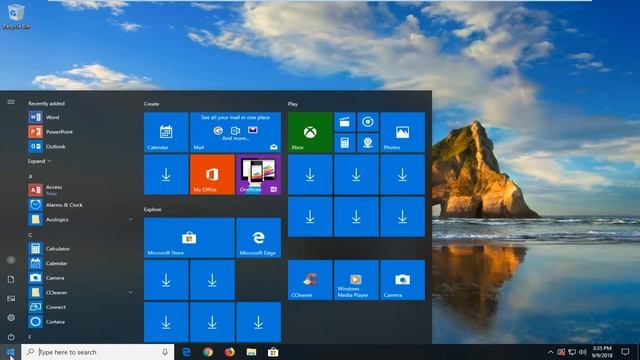The width and height of the screenshot is (640, 360).
Task: Launch the CCleaner tile
Action: (x=310, y=280)
